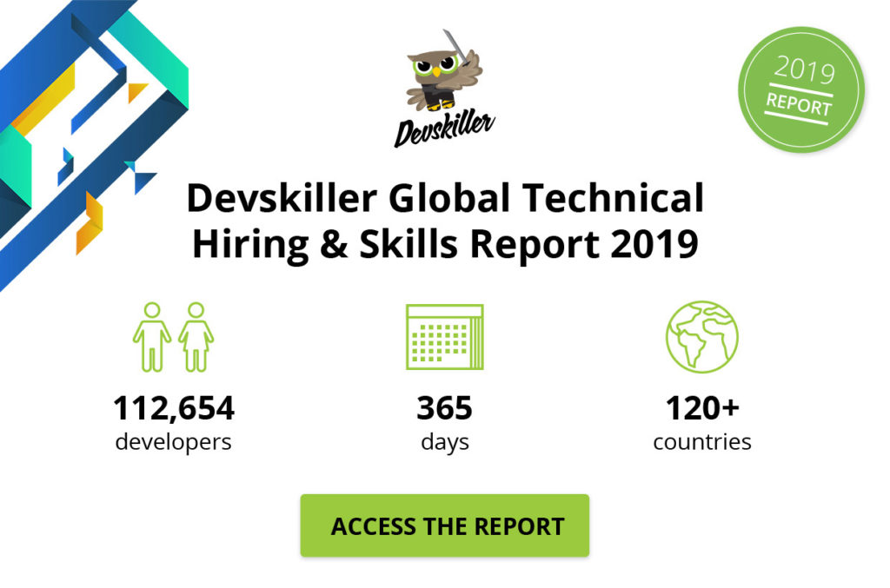Click the ACCESS THE REPORT button
Viewport: 890px width, 588px height.
445,525
